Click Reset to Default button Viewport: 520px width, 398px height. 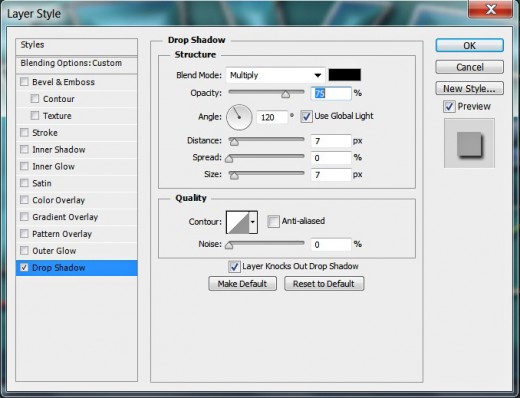(324, 284)
